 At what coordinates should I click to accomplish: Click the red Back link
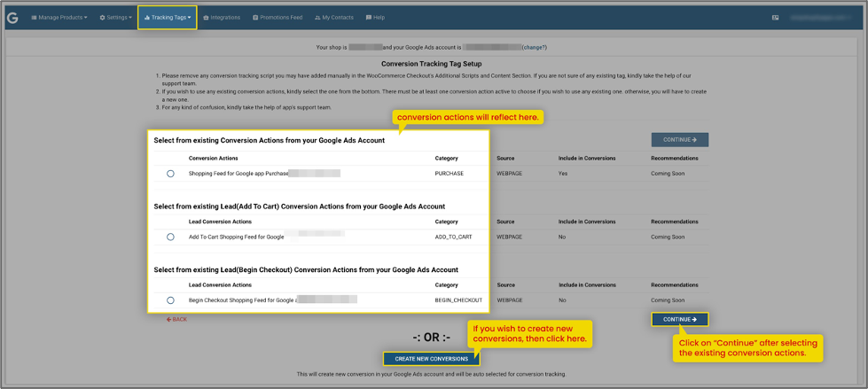177,319
